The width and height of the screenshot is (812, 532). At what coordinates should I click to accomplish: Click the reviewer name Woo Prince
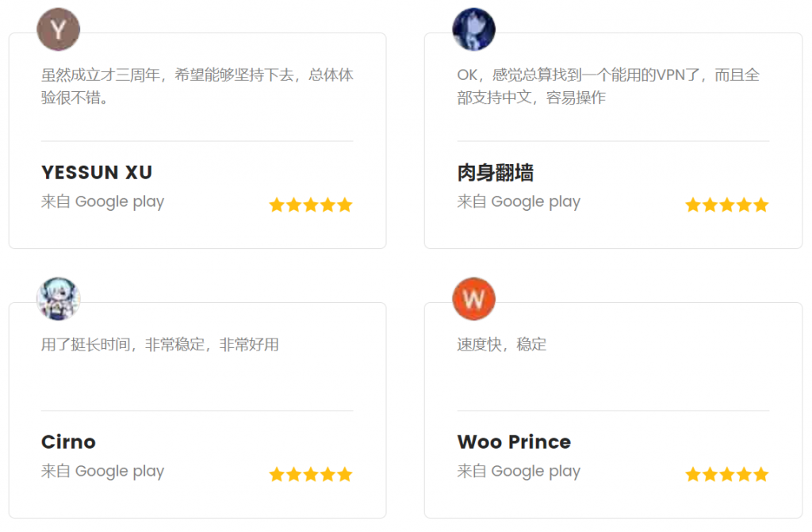tap(514, 442)
